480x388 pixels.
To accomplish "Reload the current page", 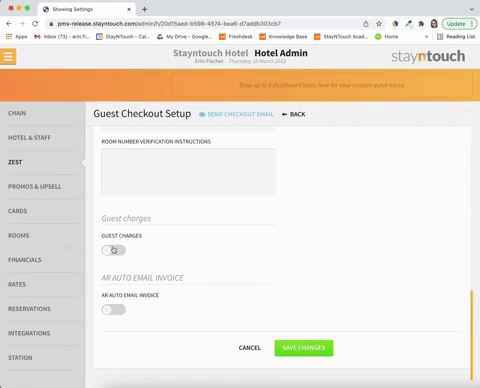I will click(35, 24).
